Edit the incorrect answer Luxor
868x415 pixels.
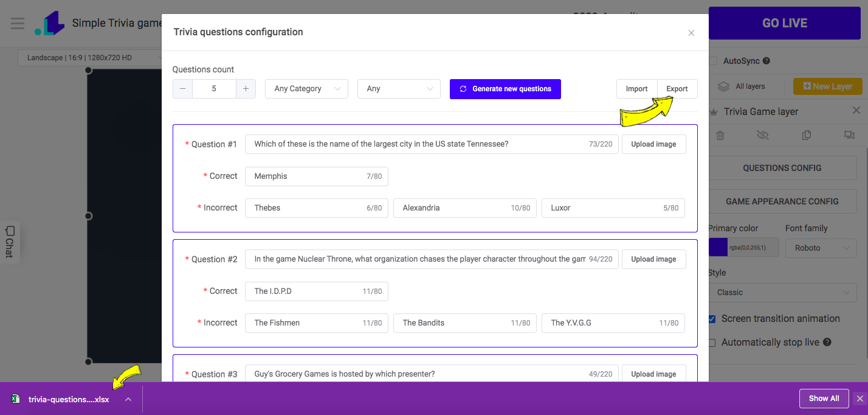pos(613,208)
